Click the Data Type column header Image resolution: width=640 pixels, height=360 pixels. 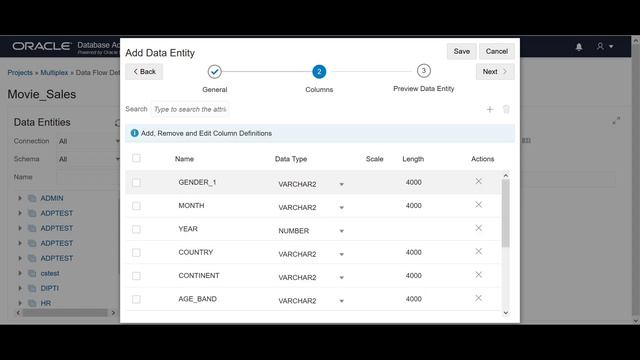291,159
